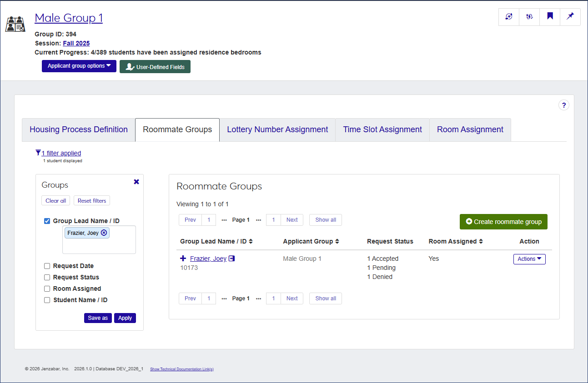Open the help question mark icon
The image size is (588, 383).
[x=564, y=104]
